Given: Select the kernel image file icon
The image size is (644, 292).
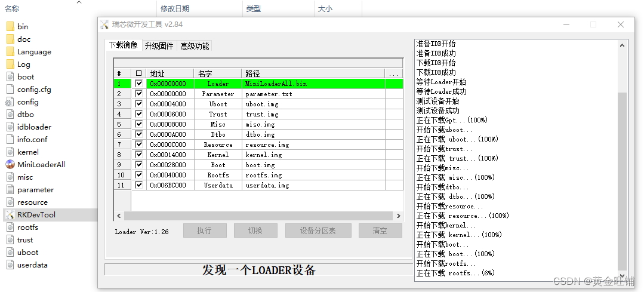Looking at the screenshot, I should coord(10,152).
